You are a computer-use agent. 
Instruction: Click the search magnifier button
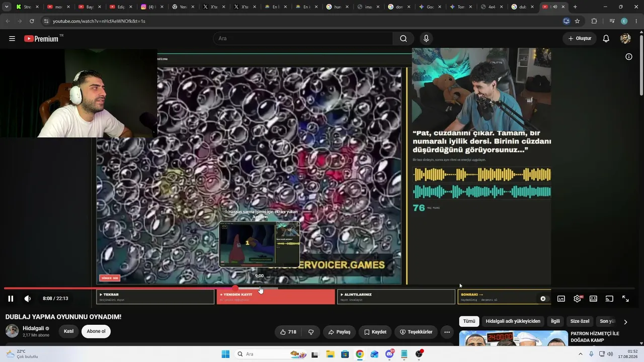(x=404, y=39)
